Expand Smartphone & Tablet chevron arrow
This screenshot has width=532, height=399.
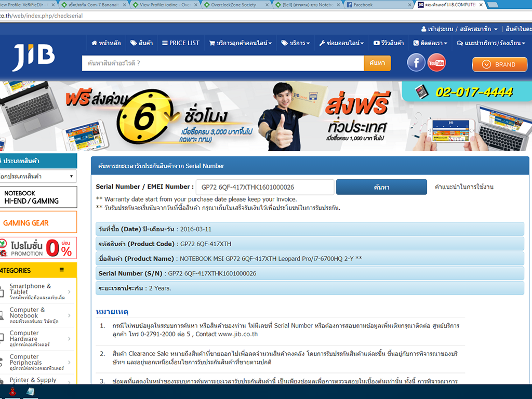point(69,292)
